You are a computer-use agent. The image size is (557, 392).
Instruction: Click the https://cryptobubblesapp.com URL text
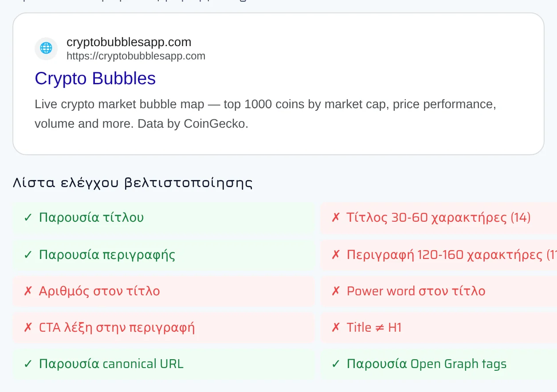[136, 56]
